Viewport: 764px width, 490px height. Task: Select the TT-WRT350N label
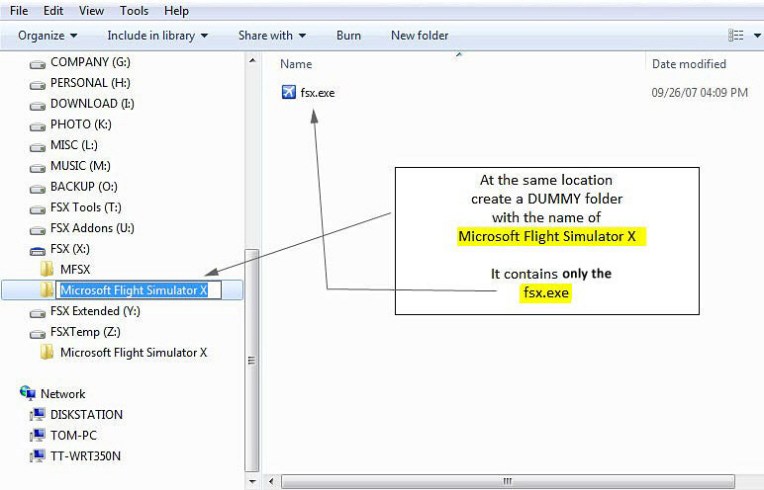pyautogui.click(x=85, y=456)
